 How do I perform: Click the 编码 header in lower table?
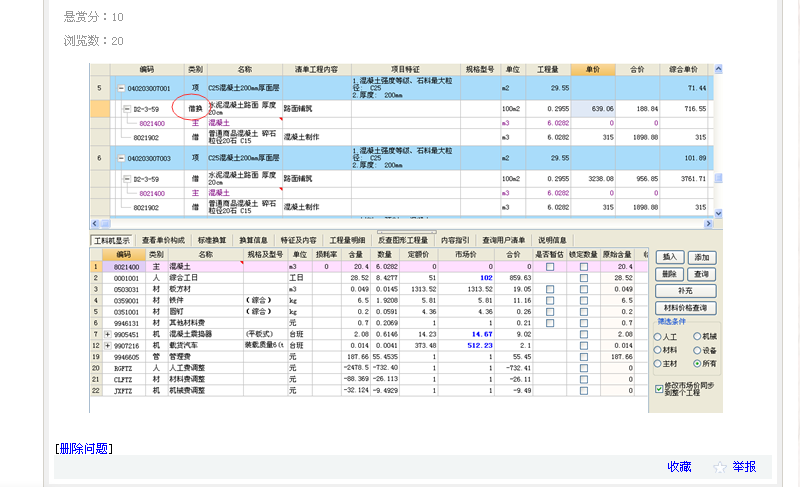click(124, 254)
